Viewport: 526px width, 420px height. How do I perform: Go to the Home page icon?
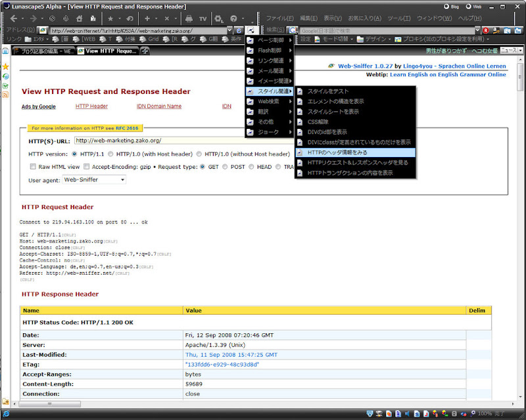click(79, 18)
